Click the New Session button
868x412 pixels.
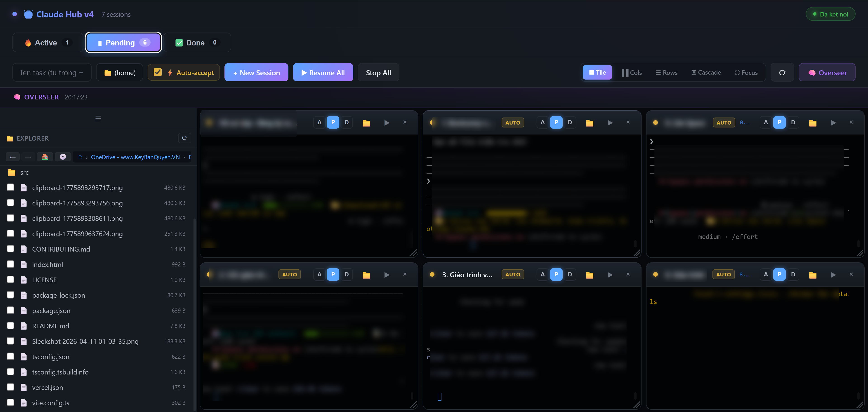(x=256, y=72)
